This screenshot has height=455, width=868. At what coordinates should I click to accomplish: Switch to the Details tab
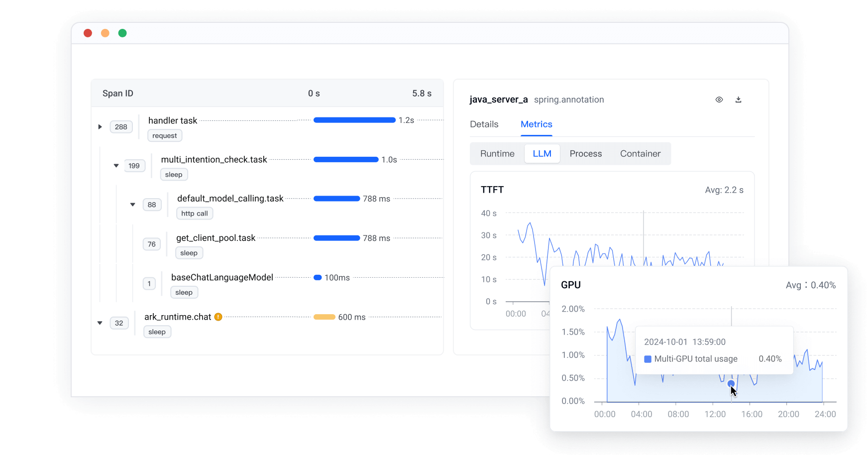point(484,124)
